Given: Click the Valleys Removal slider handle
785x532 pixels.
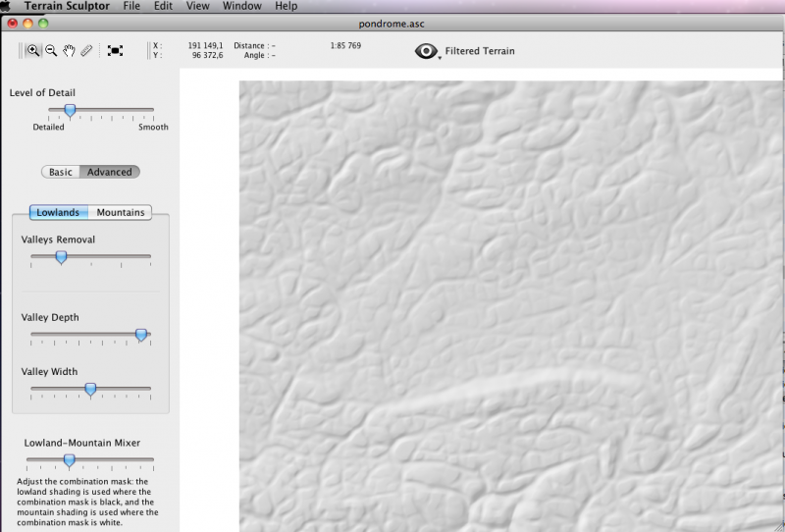Looking at the screenshot, I should pyautogui.click(x=61, y=257).
